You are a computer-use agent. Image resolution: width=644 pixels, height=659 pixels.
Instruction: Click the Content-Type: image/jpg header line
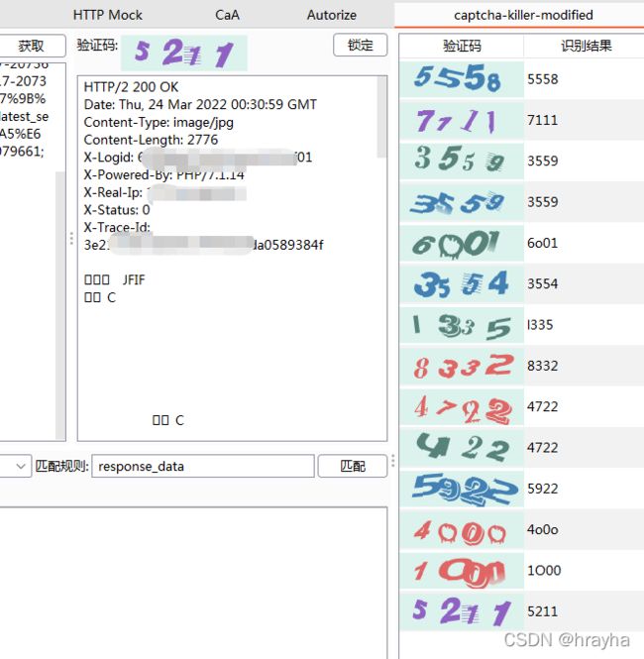point(159,122)
